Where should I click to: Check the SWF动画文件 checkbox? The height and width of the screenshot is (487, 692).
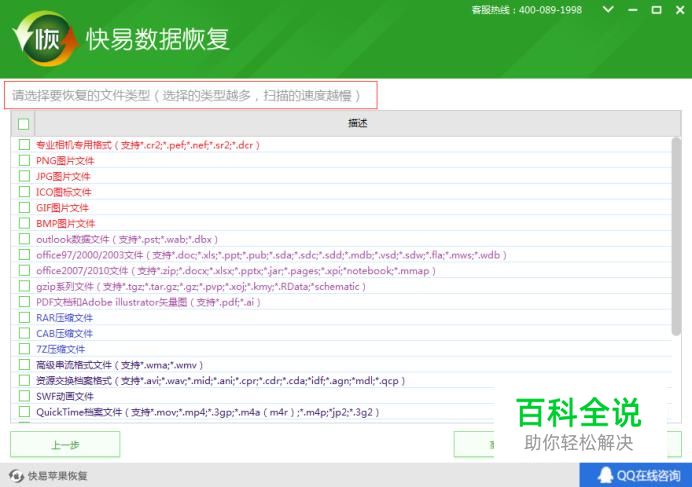tap(24, 396)
